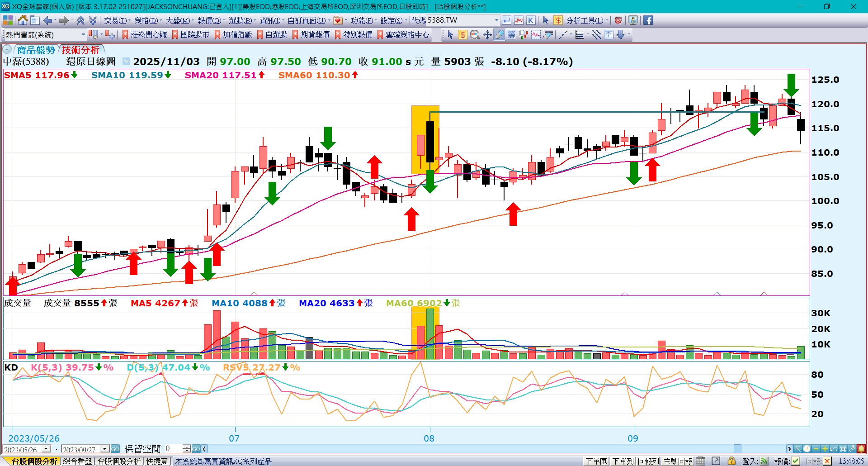Click the 下單匣 button
The height and width of the screenshot is (466, 868).
596,461
